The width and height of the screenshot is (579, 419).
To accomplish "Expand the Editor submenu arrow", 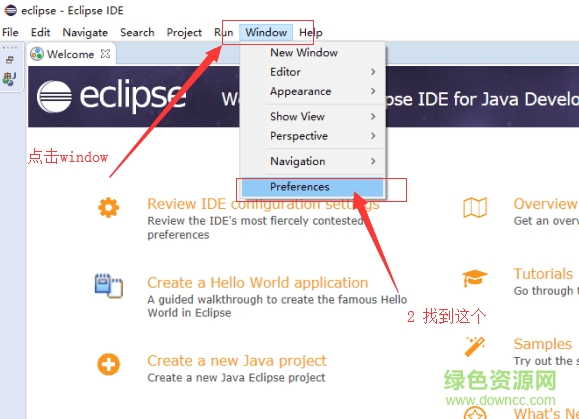I will pos(373,72).
